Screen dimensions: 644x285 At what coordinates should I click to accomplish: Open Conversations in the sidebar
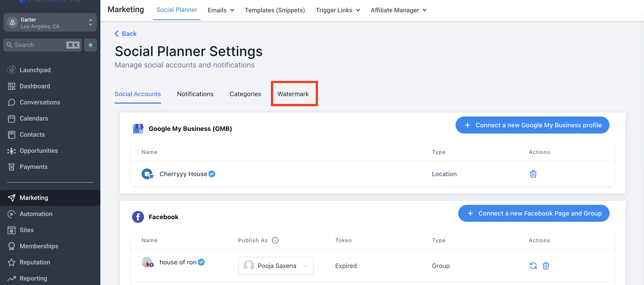click(x=40, y=102)
